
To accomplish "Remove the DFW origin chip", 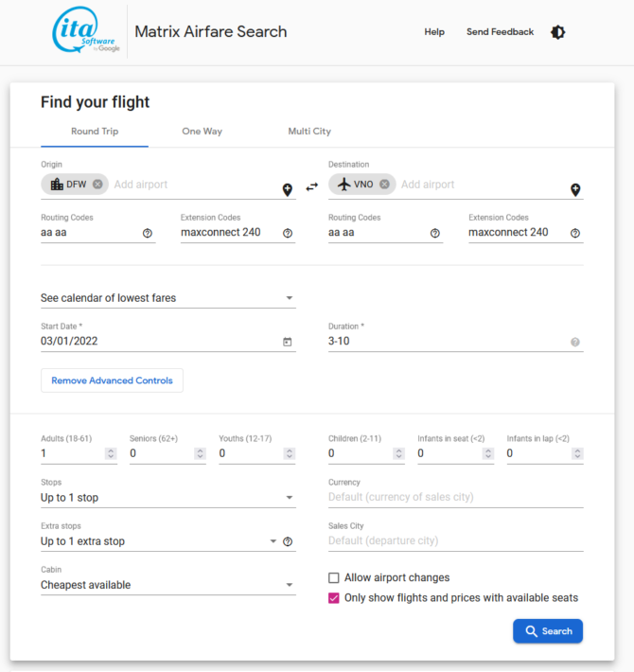I will (x=97, y=185).
